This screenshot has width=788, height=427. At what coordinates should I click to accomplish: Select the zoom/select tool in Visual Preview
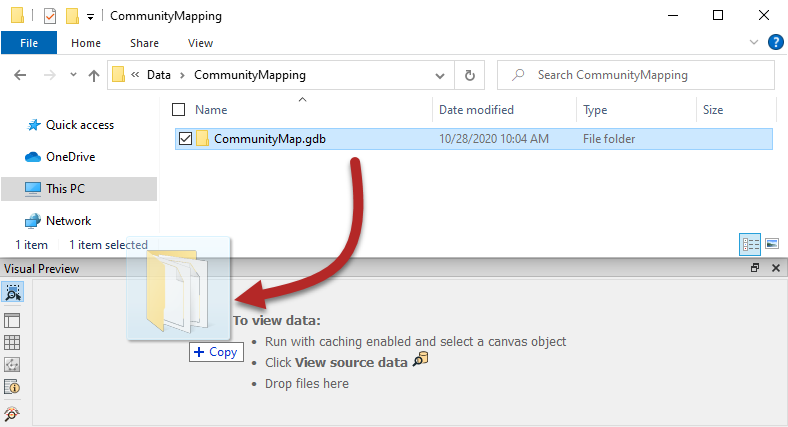[x=13, y=292]
